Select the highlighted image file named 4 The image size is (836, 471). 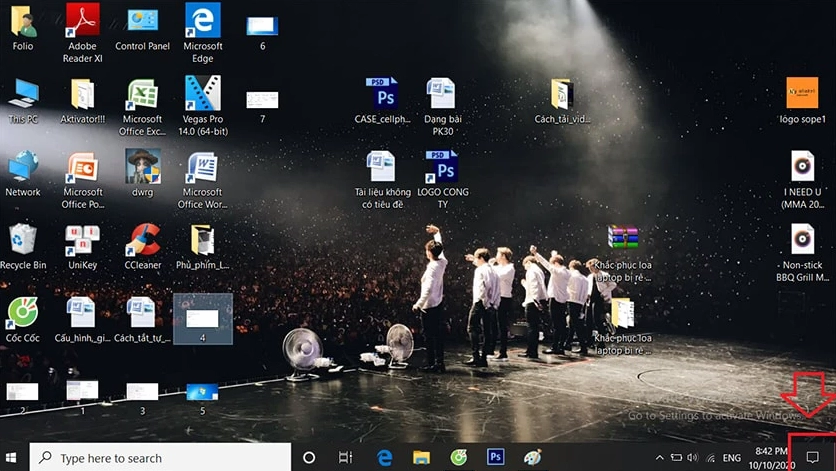(203, 319)
